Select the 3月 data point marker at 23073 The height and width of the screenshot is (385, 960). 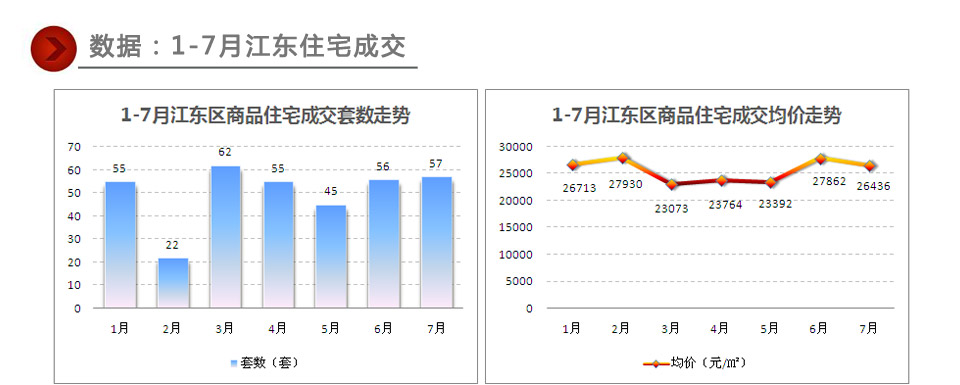(672, 184)
